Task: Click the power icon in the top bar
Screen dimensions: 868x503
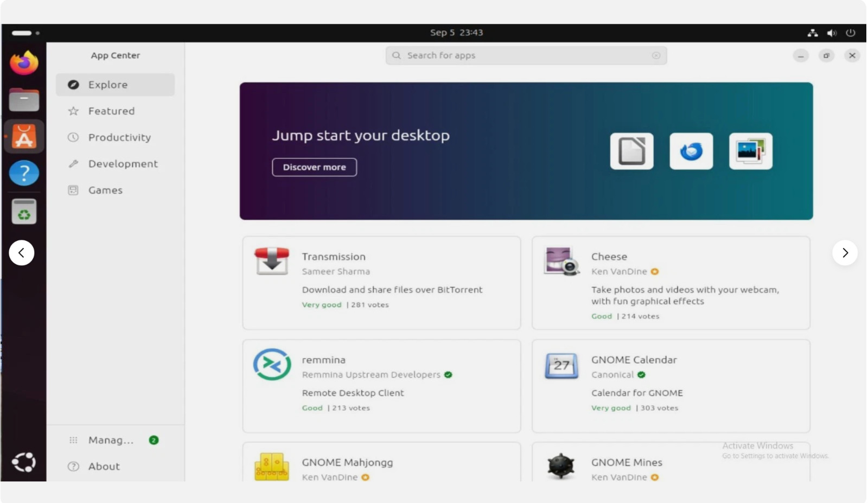Action: click(851, 33)
